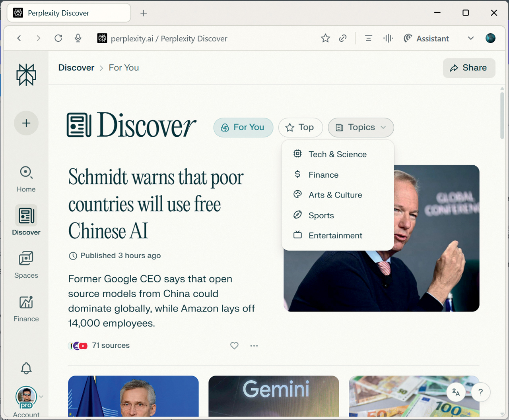Image resolution: width=509 pixels, height=420 pixels.
Task: Click the translate language icon
Action: click(x=456, y=392)
